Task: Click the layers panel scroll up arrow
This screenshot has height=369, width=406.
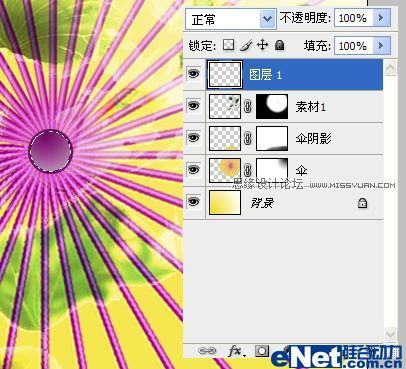Action: coord(390,68)
